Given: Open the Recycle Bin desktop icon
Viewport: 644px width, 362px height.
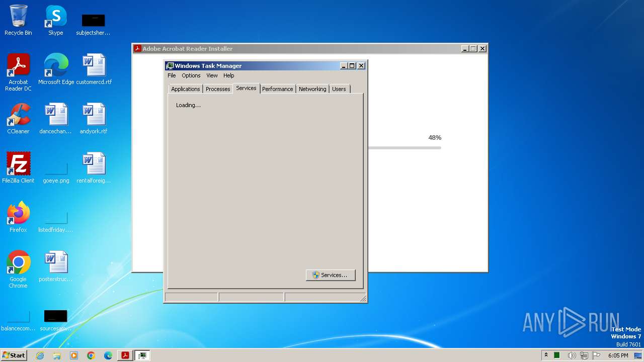Looking at the screenshot, I should tap(18, 20).
